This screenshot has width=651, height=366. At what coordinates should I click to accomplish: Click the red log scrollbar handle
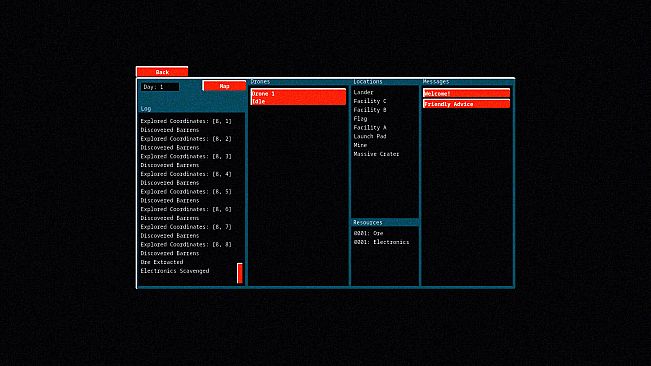coord(240,273)
